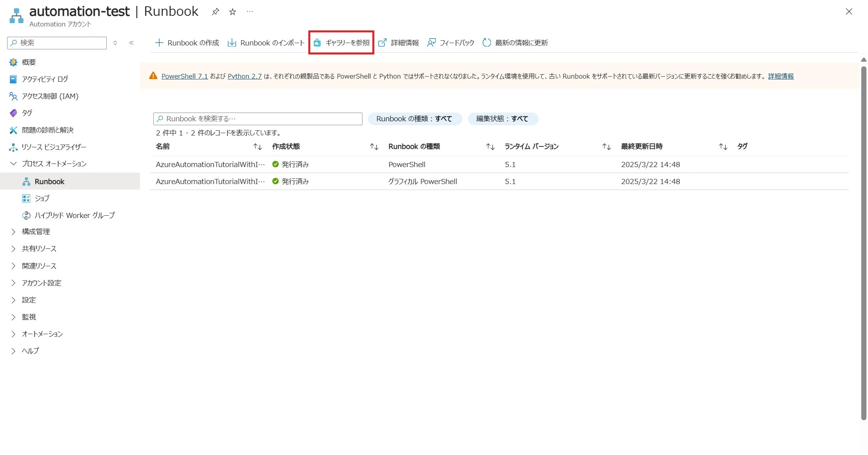Open the Runbook の種類 filter
This screenshot has height=455, width=868.
coord(415,119)
